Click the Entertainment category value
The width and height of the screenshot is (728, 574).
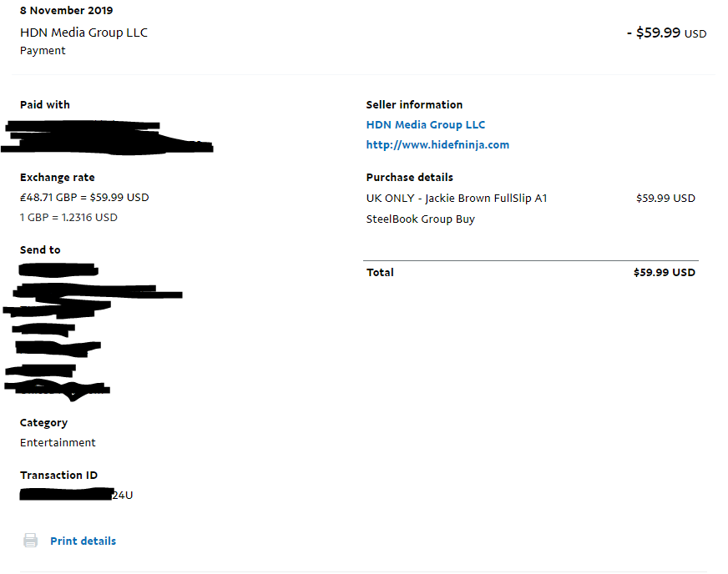click(x=58, y=443)
